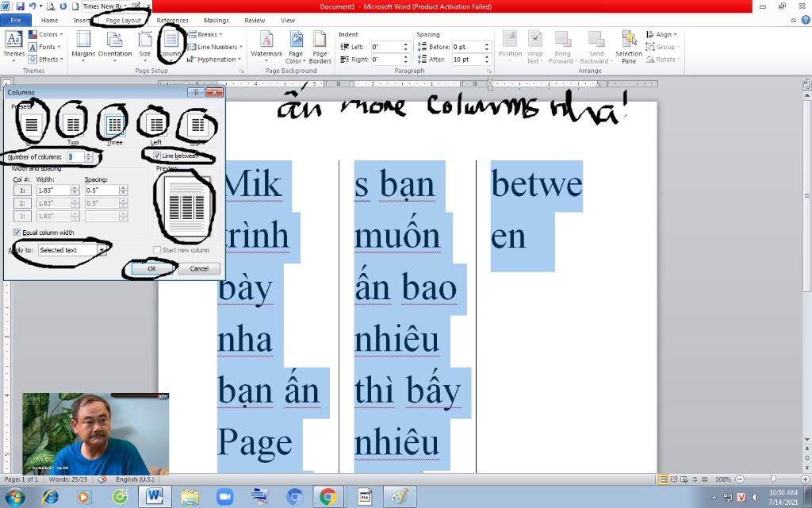This screenshot has width=812, height=508.
Task: Expand the Page Color dropdown
Action: coord(296,45)
